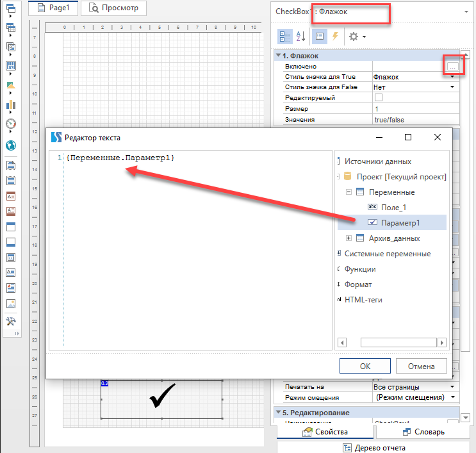
Task: Click the horizontal scrollbar in dictionary tree
Action: (390, 343)
